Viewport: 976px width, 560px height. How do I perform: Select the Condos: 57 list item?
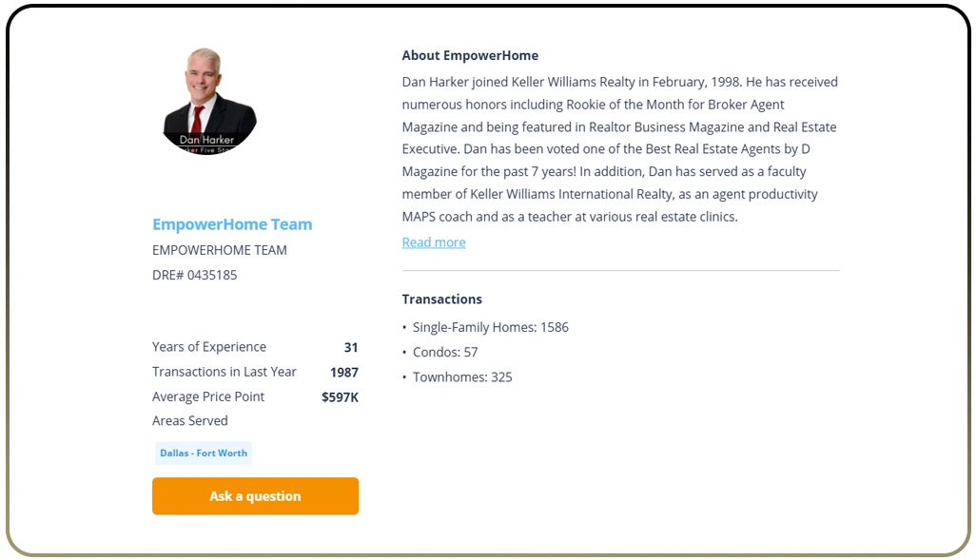tap(445, 352)
